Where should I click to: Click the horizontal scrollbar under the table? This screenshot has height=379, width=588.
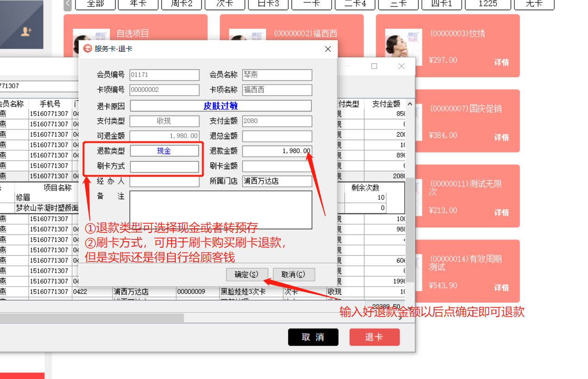coord(93,318)
